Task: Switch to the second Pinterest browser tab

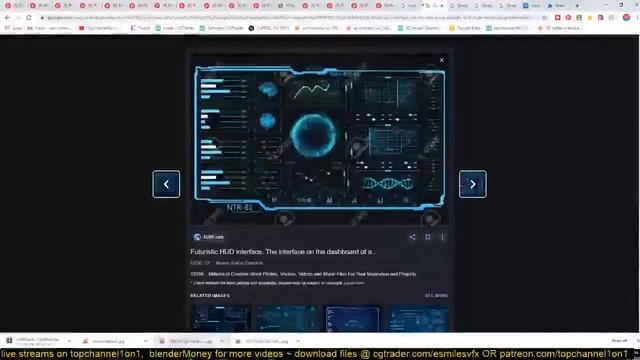Action: pyautogui.click(x=38, y=6)
